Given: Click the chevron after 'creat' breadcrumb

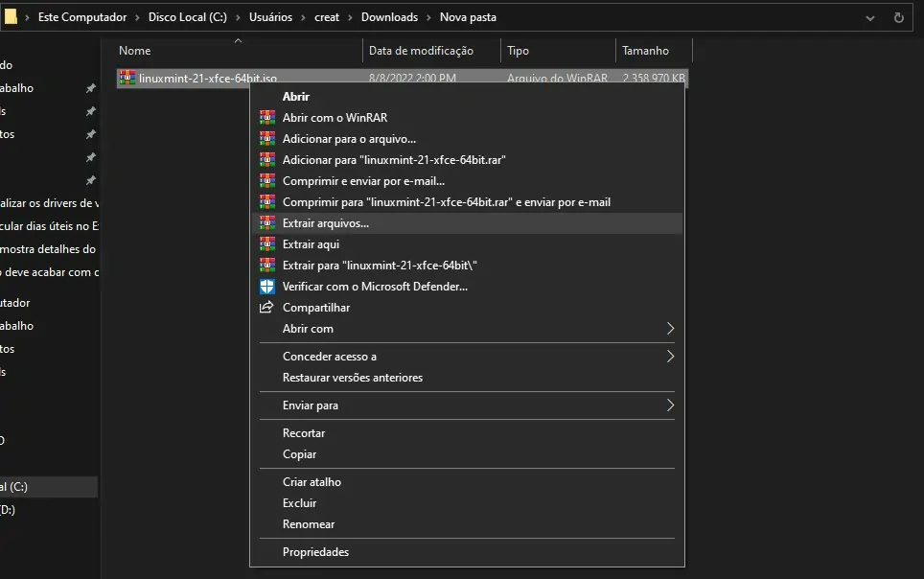Looking at the screenshot, I should pyautogui.click(x=350, y=17).
